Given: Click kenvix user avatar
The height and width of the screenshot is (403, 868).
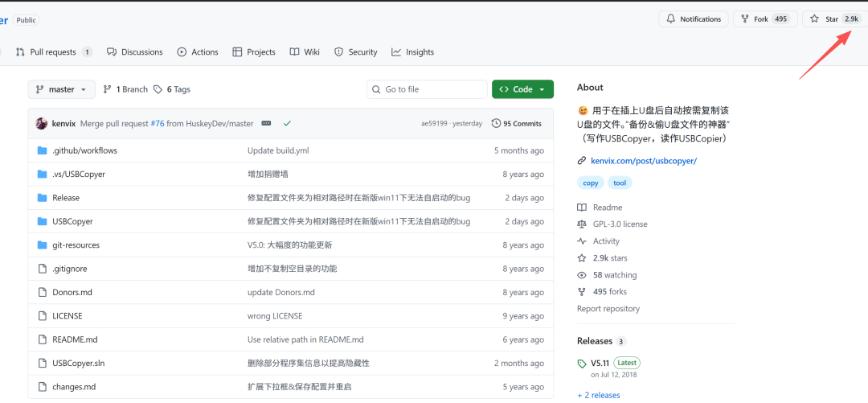Looking at the screenshot, I should 42,124.
